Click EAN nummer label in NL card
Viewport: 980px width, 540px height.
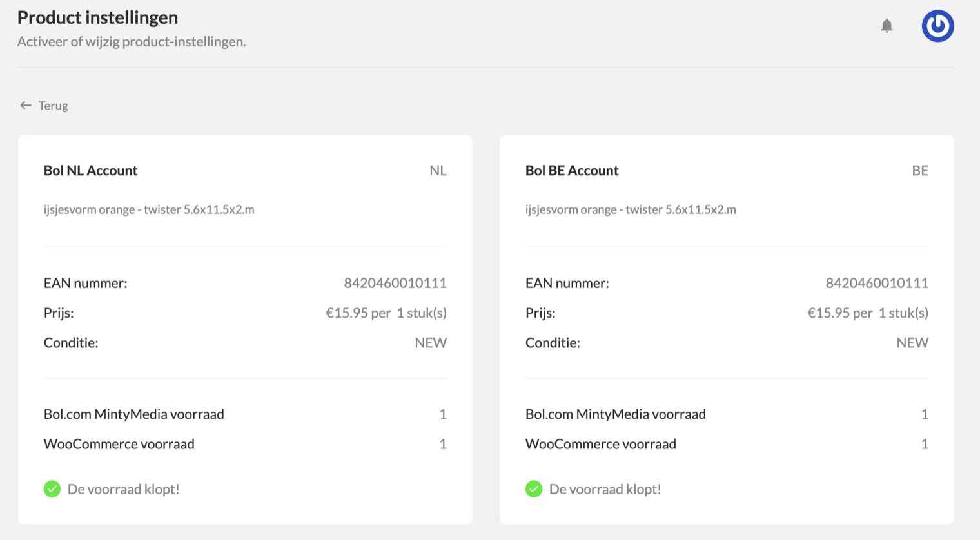(x=86, y=283)
